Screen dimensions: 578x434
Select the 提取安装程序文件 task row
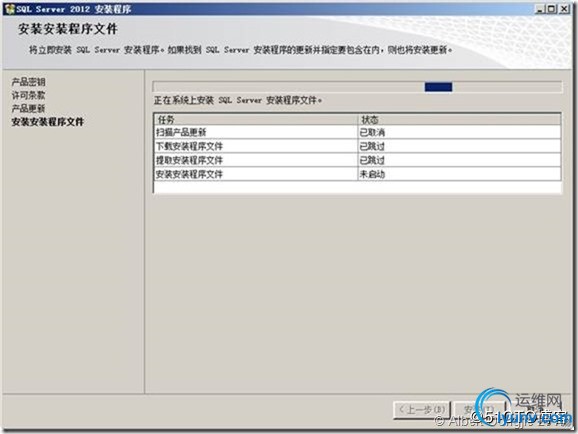tap(358, 160)
